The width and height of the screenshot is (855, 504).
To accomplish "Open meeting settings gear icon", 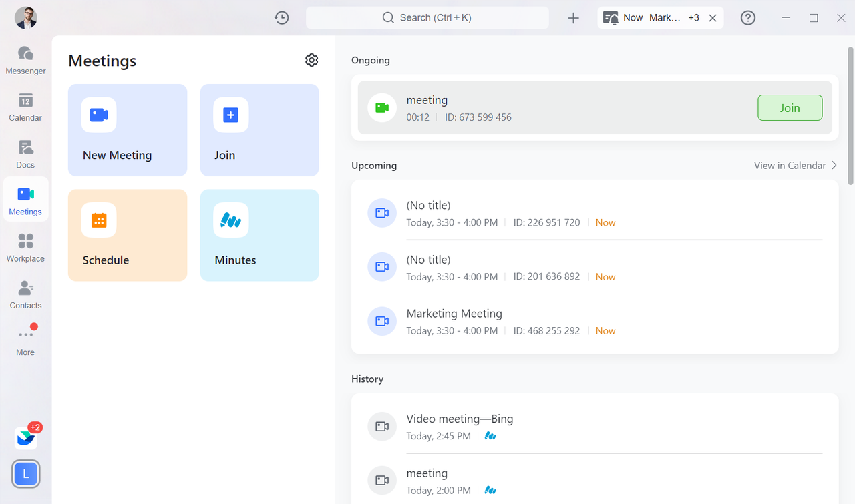I will (311, 60).
